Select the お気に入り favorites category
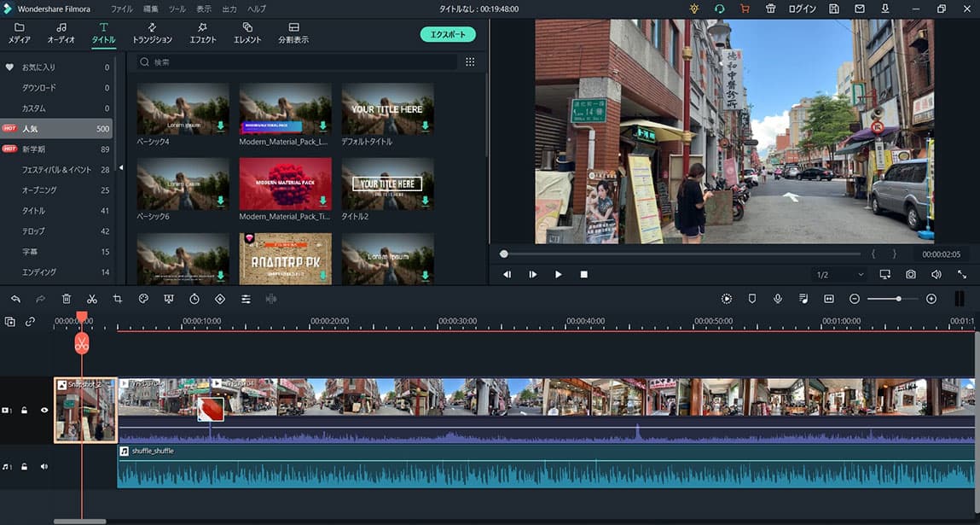 click(56, 67)
